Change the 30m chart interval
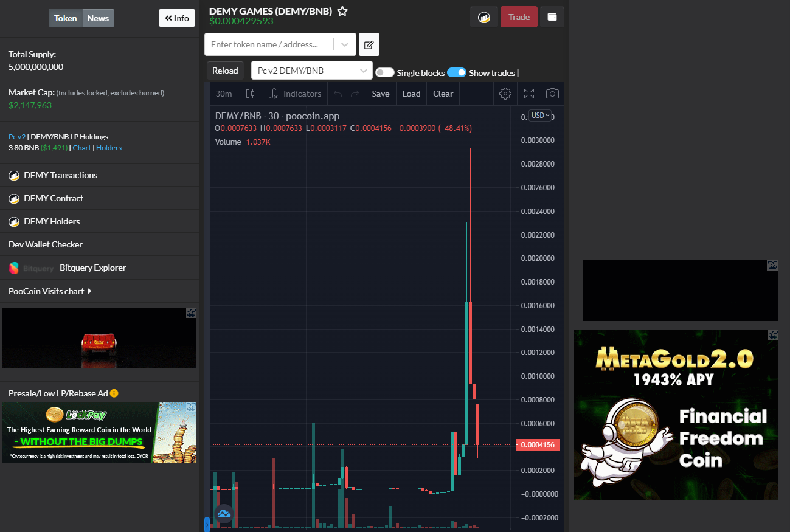 (224, 94)
